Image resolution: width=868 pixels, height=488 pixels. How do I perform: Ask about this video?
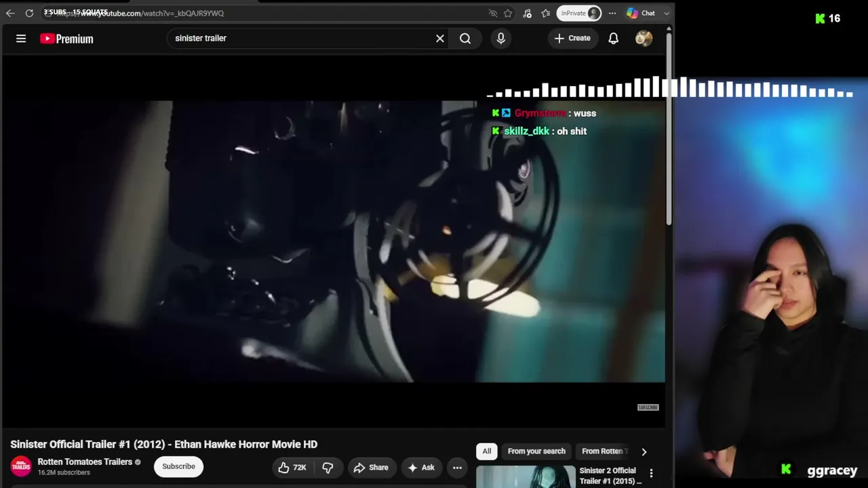pyautogui.click(x=421, y=467)
